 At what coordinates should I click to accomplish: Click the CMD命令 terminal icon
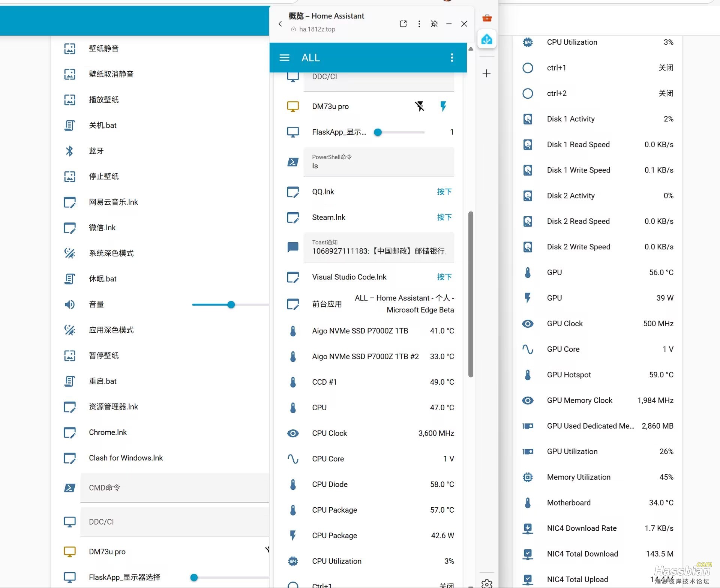(x=69, y=487)
